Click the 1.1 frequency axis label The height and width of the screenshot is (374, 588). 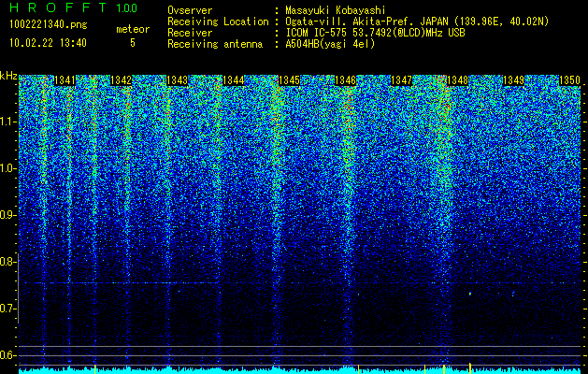coord(8,122)
